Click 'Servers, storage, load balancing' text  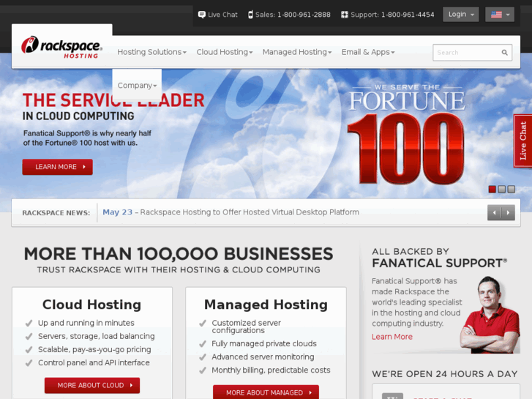[x=97, y=336]
